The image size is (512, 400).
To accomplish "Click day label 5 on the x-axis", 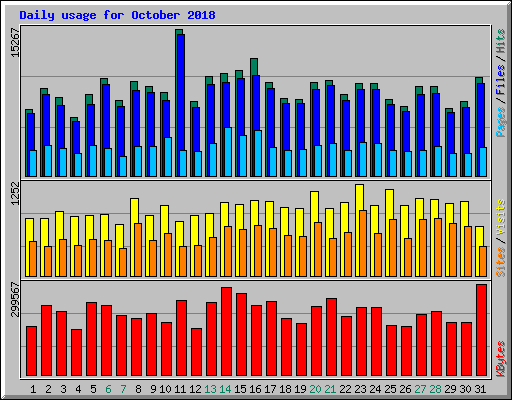I will (x=93, y=389).
